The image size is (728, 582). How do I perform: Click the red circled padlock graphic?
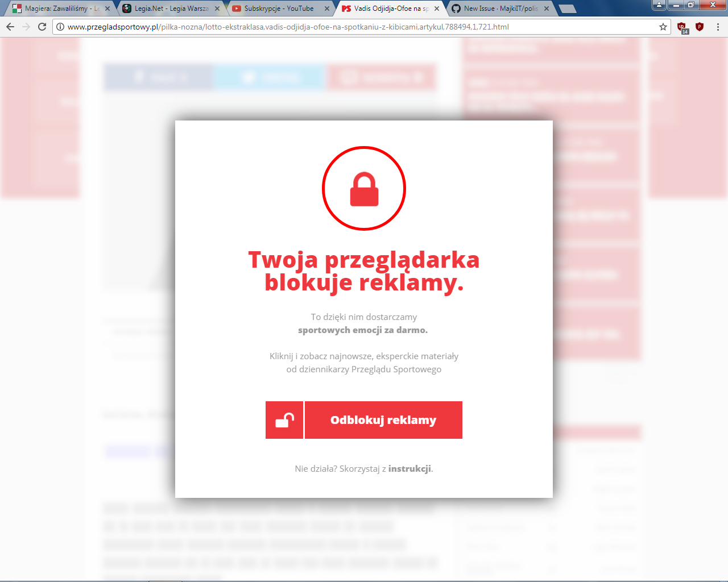point(364,188)
